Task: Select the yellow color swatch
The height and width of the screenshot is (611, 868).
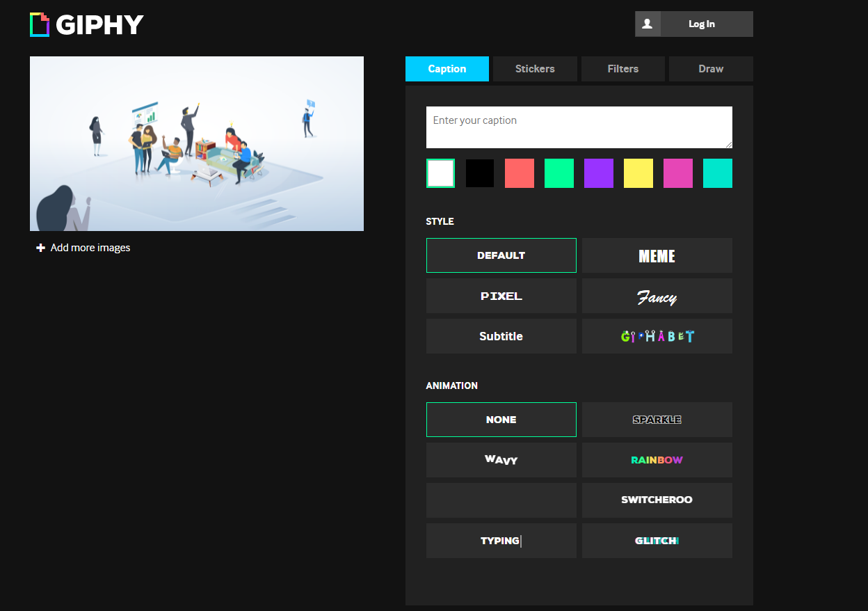Action: (638, 173)
